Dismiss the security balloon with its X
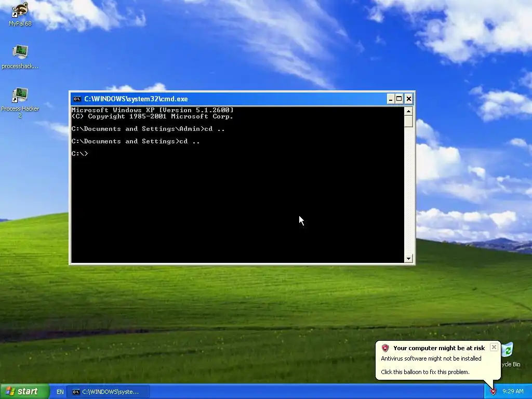The height and width of the screenshot is (399, 532). [x=494, y=347]
